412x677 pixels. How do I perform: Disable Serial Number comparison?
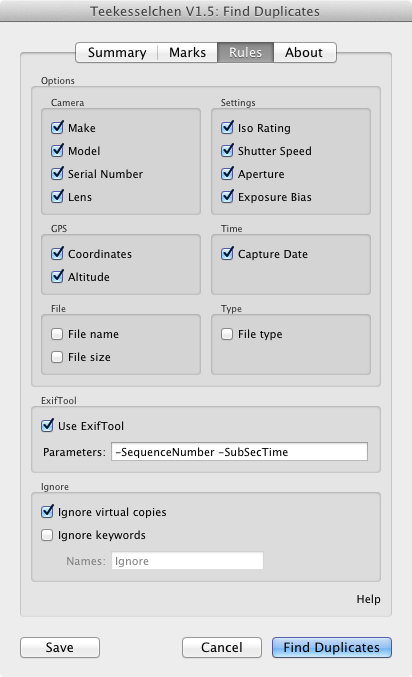coord(57,174)
